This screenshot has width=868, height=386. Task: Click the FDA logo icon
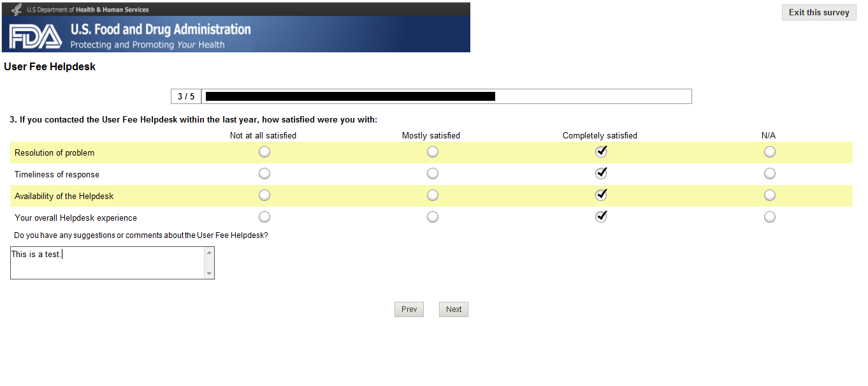click(36, 36)
